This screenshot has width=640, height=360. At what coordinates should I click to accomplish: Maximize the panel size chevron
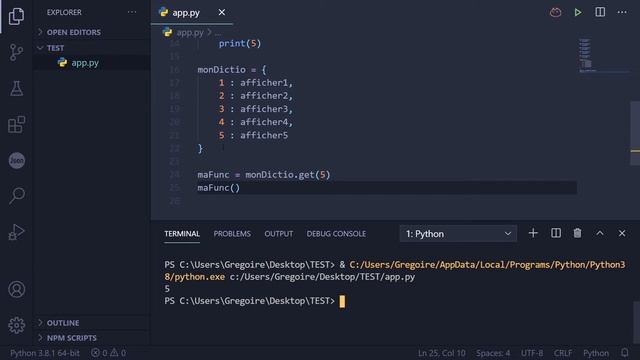click(600, 233)
